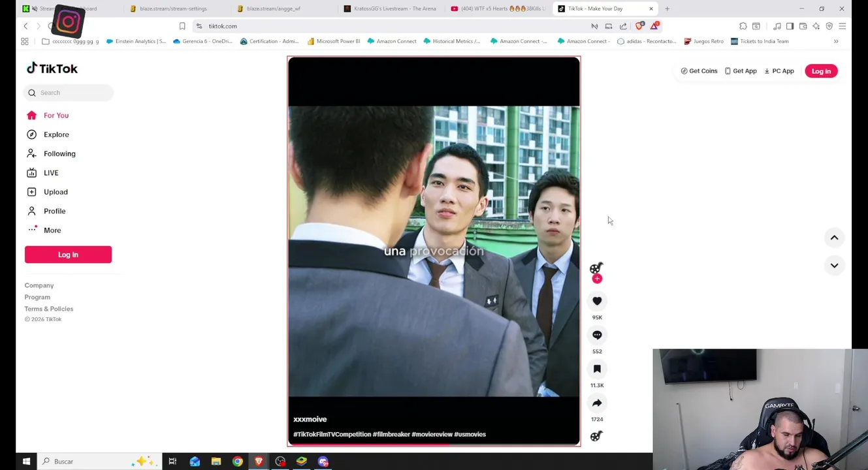Click the TikTok logo

[x=52, y=69]
